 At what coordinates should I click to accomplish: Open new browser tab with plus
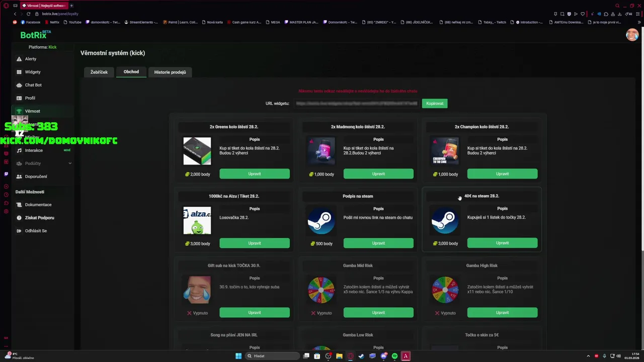pos(71,6)
